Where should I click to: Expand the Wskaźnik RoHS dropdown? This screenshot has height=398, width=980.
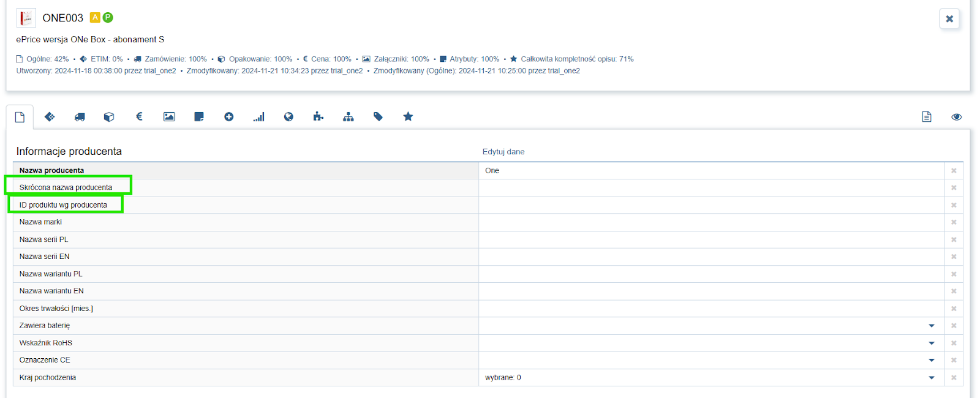click(932, 343)
